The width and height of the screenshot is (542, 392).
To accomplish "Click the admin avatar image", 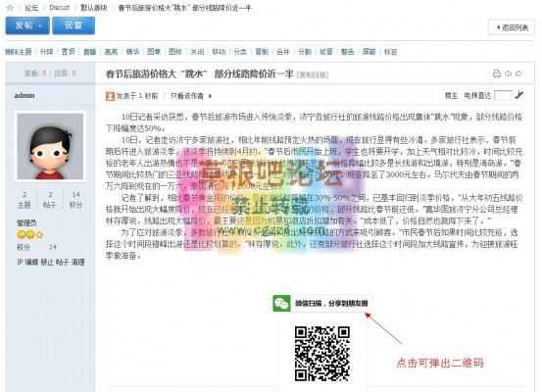I will (50, 146).
